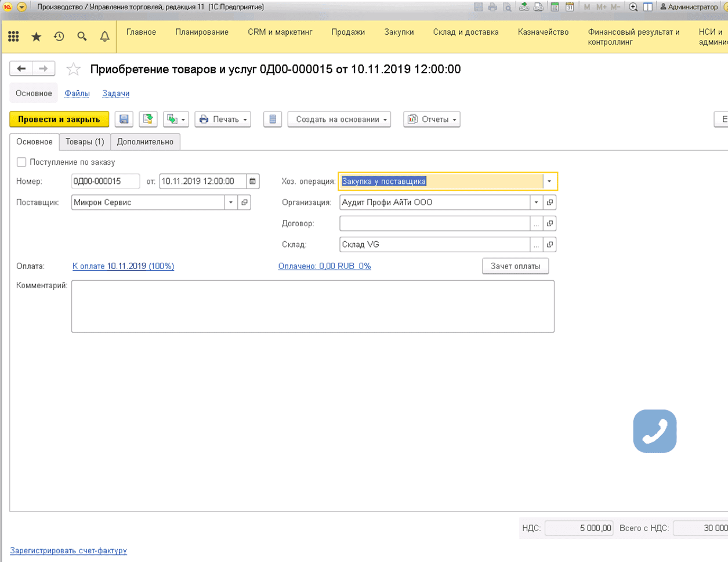
Task: Open the CRM и маркетинг section
Action: point(280,32)
